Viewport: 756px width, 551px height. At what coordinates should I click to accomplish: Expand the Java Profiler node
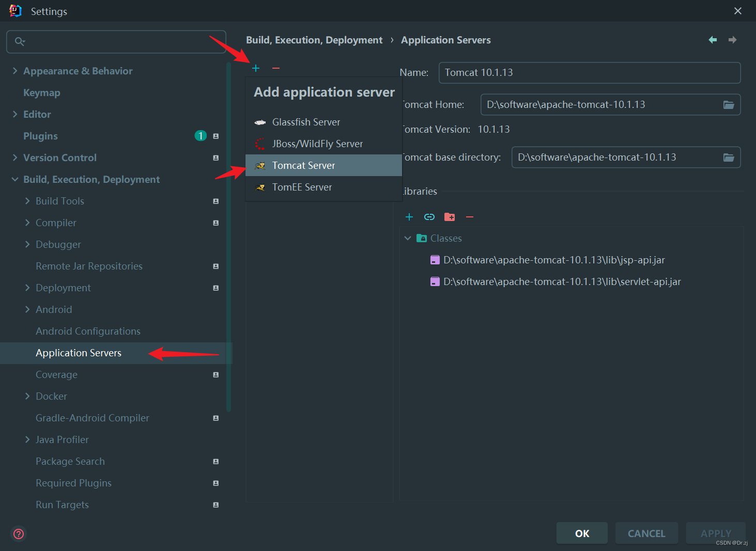click(x=27, y=439)
